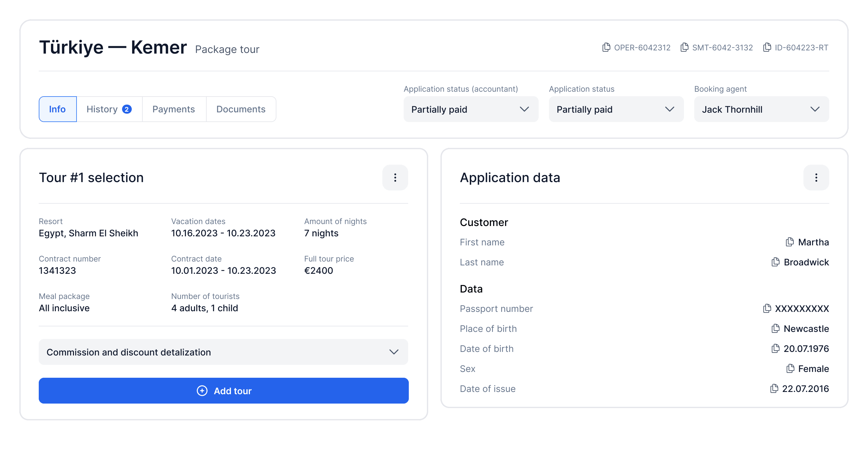The height and width of the screenshot is (452, 868).
Task: Click the 22.07.2016 date value
Action: (805, 388)
